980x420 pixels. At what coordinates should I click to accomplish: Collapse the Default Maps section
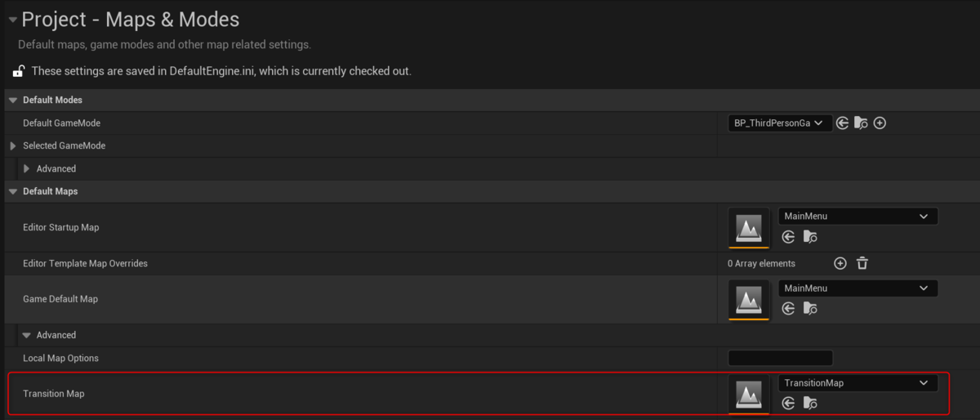click(12, 191)
